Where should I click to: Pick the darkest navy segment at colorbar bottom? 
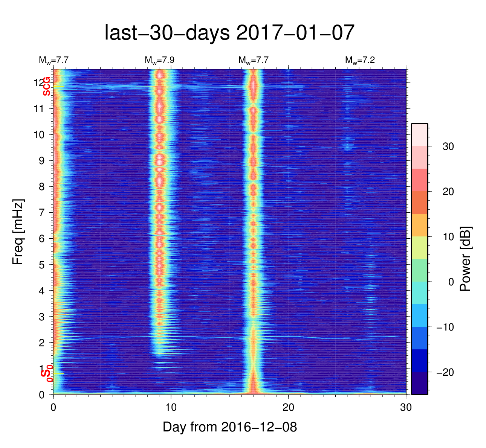[x=419, y=383]
